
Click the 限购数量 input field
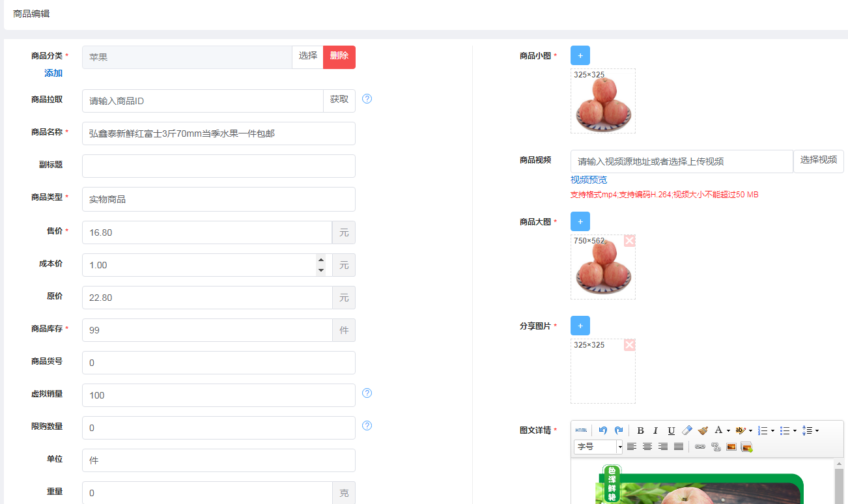click(219, 428)
